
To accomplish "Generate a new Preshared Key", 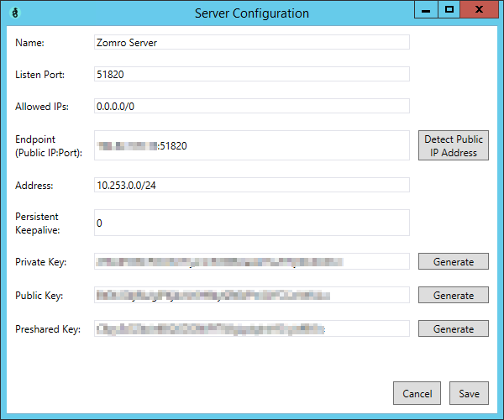I will click(454, 328).
